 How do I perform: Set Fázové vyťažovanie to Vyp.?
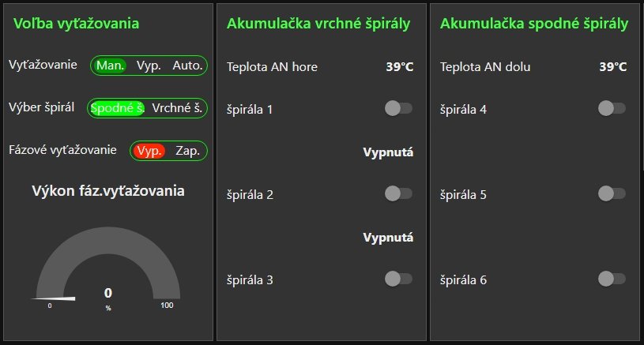149,150
